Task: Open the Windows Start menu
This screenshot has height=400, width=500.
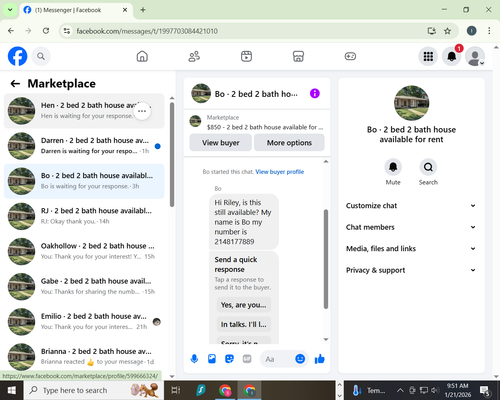Action: click(x=12, y=390)
